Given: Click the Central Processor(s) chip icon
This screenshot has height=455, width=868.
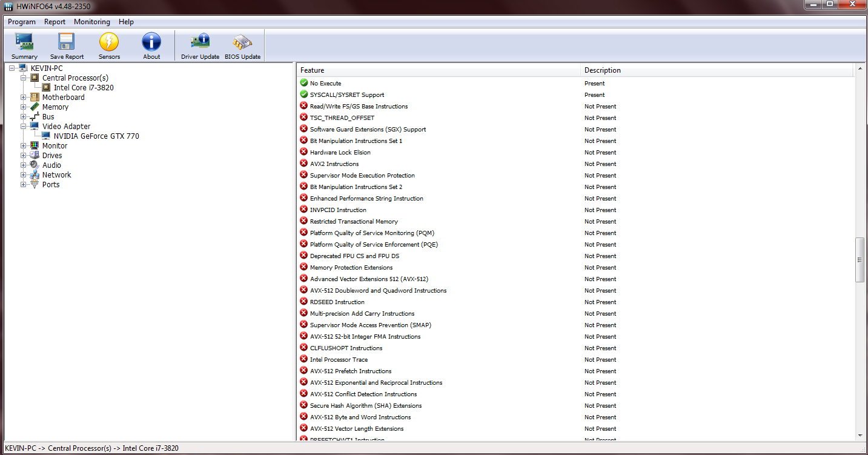Looking at the screenshot, I should pyautogui.click(x=35, y=78).
